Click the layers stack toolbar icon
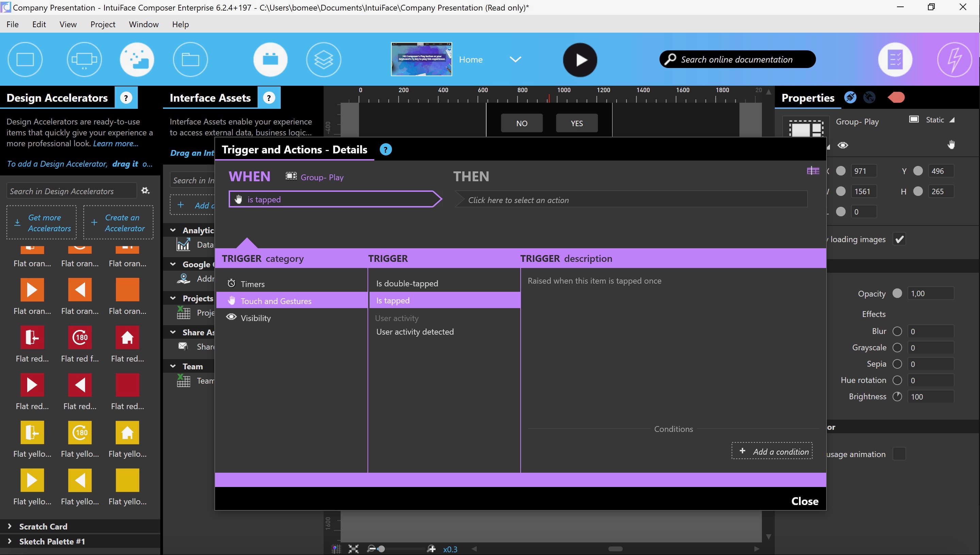Viewport: 980px width, 555px height. point(323,60)
